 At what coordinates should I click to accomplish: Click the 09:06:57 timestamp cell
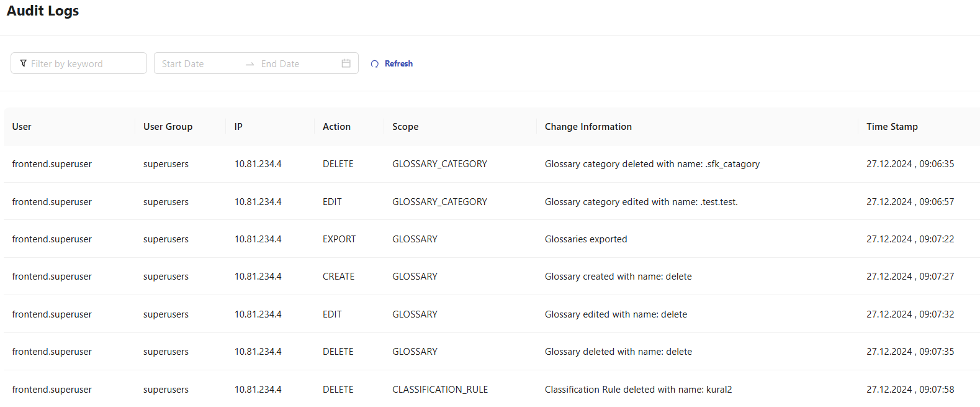point(910,202)
